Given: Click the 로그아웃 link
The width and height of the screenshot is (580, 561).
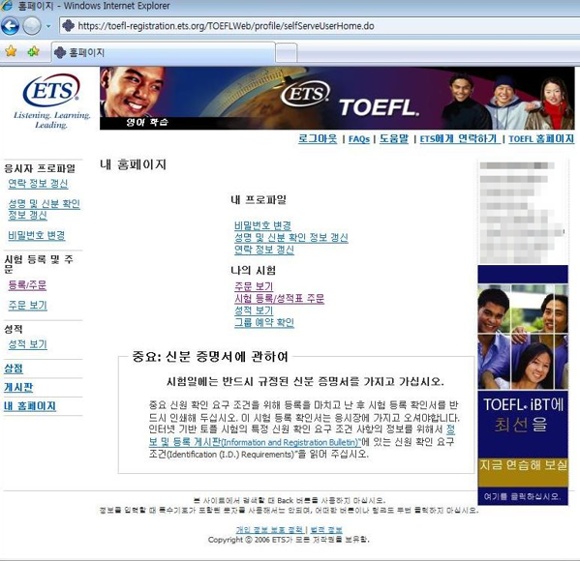Looking at the screenshot, I should click(x=318, y=139).
